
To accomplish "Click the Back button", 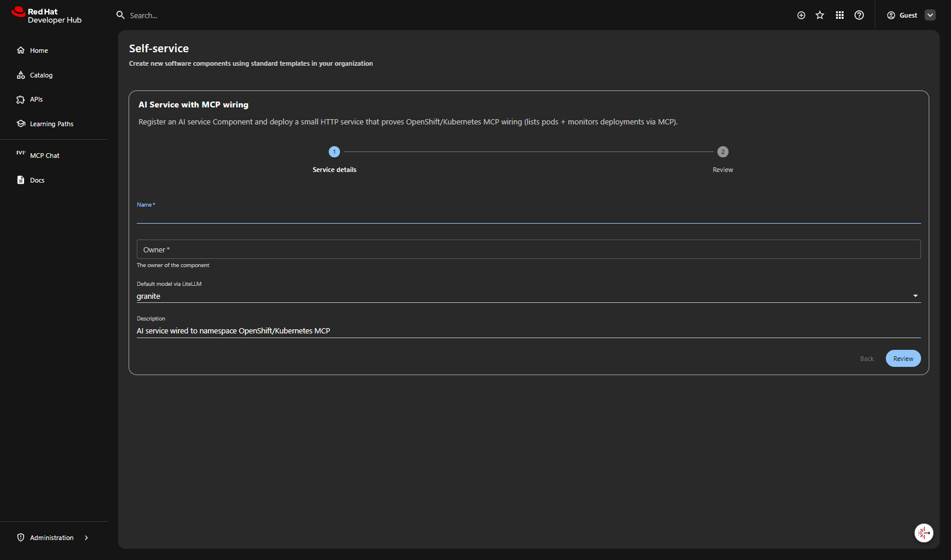I will point(866,359).
